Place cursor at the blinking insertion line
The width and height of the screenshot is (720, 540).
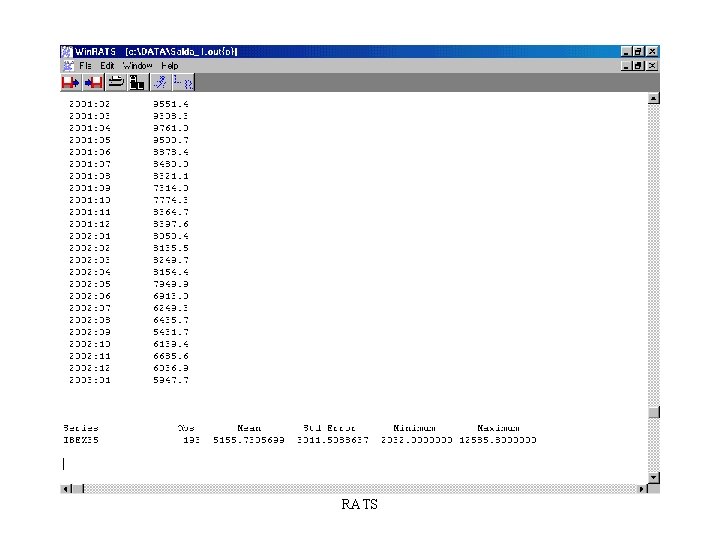click(63, 464)
